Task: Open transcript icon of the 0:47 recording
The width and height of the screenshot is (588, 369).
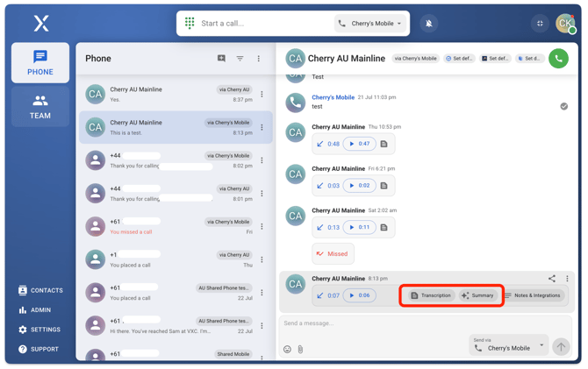Action: tap(384, 144)
